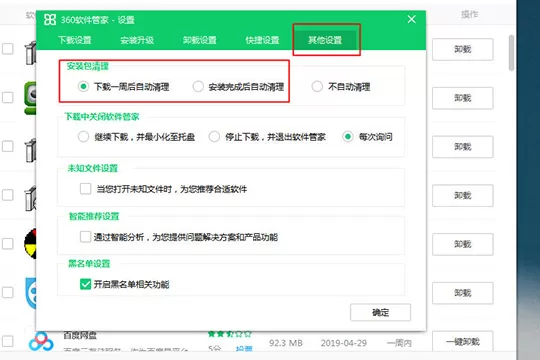The width and height of the screenshot is (540, 360).
Task: Click the 百度网盘 app icon
Action: 41,341
